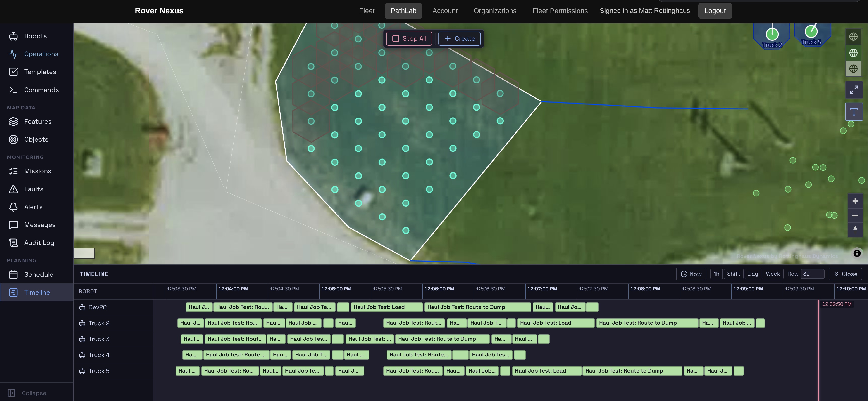
Task: Click the 12:09:50 PM current time marker
Action: (837, 304)
